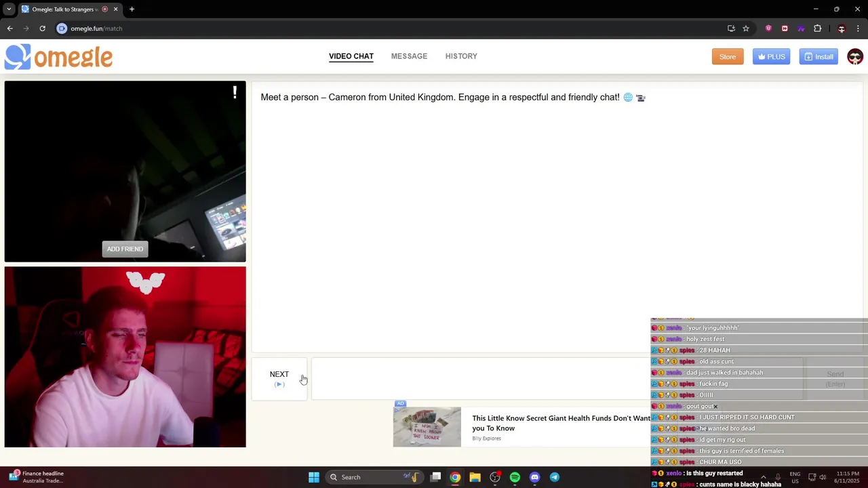Click the camera site-info icon in address bar
Screen dimensions: 868x488
(62, 28)
